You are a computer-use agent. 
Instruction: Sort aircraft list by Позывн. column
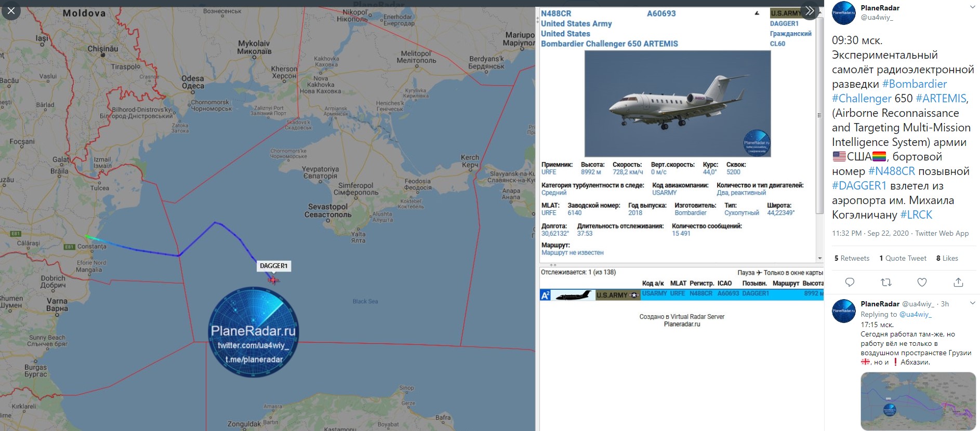pyautogui.click(x=754, y=284)
